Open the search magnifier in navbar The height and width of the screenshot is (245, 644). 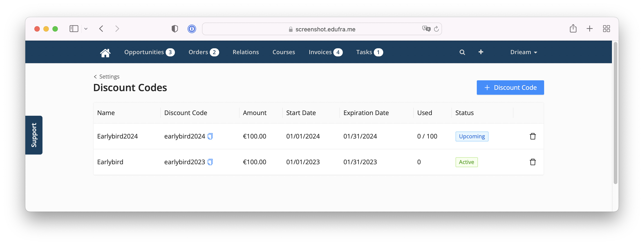462,52
